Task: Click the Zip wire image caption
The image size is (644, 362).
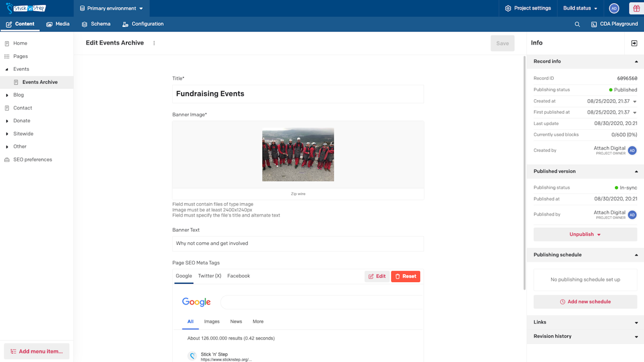Action: tap(298, 194)
